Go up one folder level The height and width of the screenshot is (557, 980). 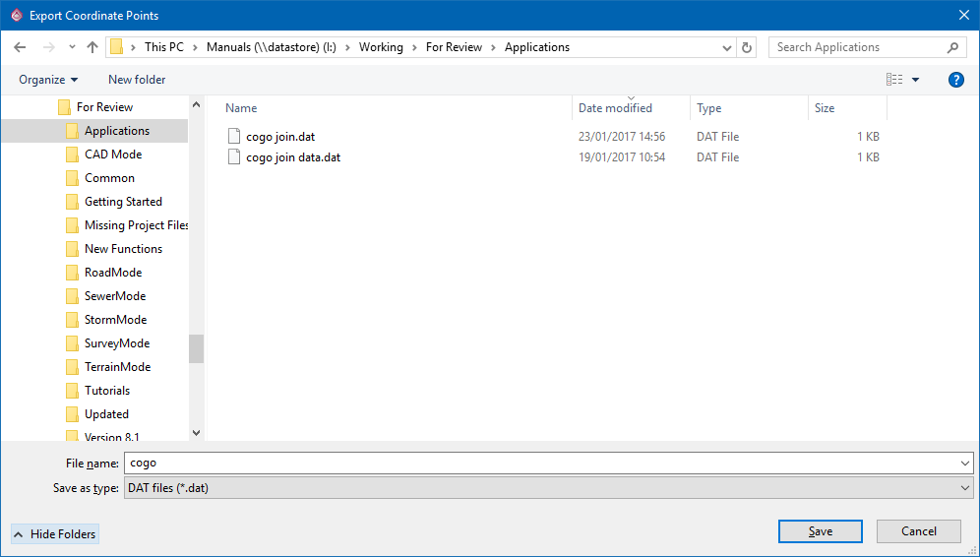tap(92, 47)
